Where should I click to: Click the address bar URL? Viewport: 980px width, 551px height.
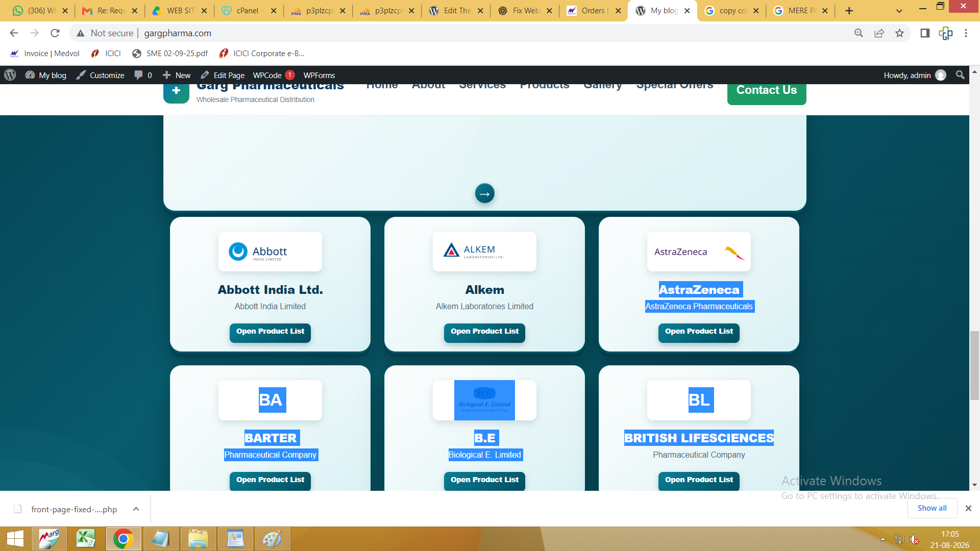tap(178, 33)
